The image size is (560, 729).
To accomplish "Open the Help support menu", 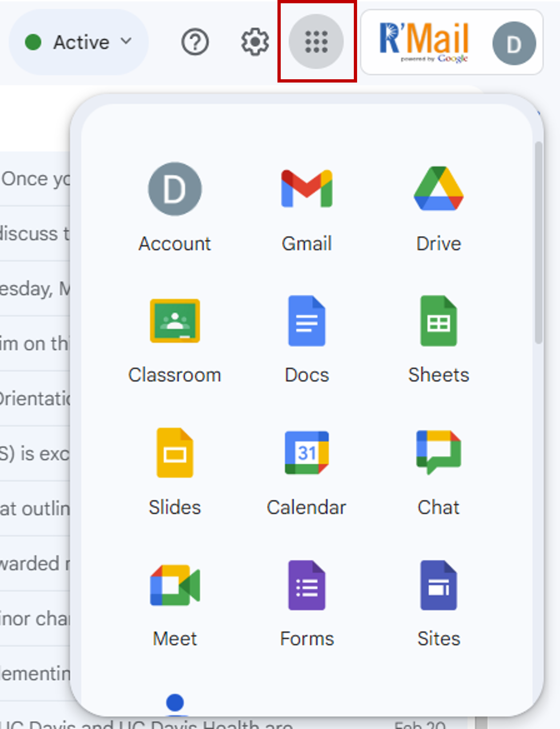I will click(195, 42).
